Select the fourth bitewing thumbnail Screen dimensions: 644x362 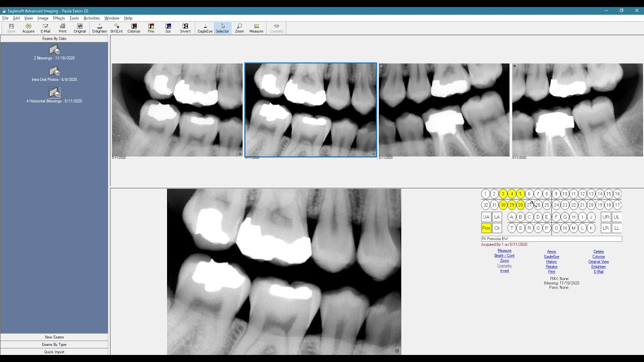pyautogui.click(x=578, y=110)
